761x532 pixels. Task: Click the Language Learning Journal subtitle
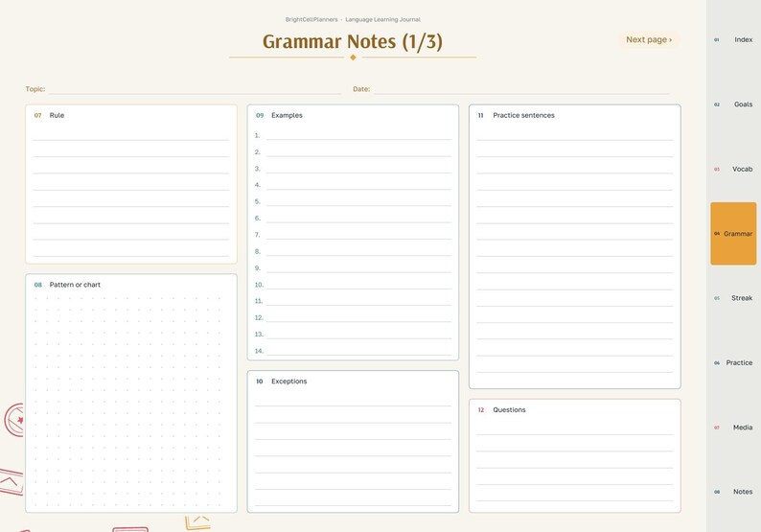pos(383,20)
